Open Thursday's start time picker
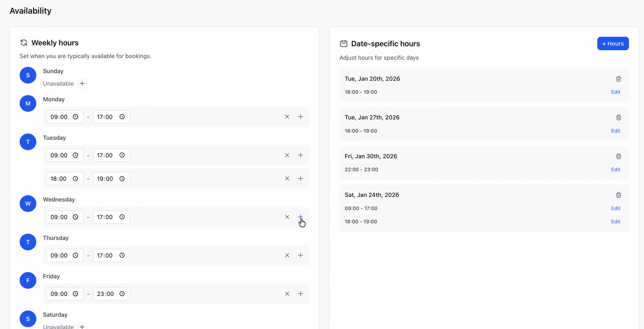Viewport: 644px width, 329px height. point(76,255)
